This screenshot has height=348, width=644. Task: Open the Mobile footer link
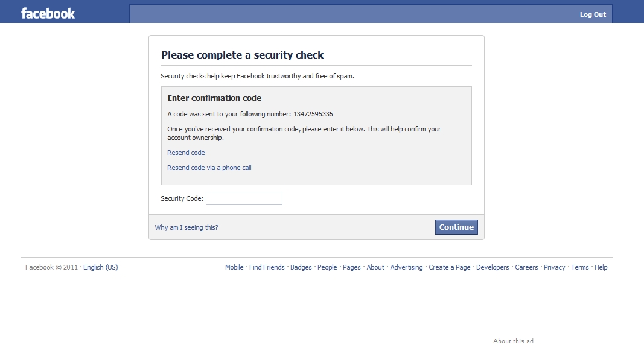pyautogui.click(x=234, y=267)
